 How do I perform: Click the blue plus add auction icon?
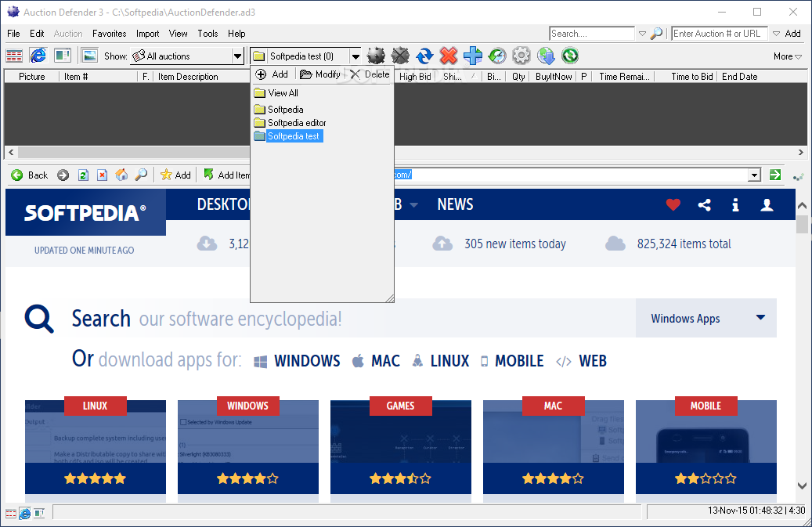pos(473,56)
